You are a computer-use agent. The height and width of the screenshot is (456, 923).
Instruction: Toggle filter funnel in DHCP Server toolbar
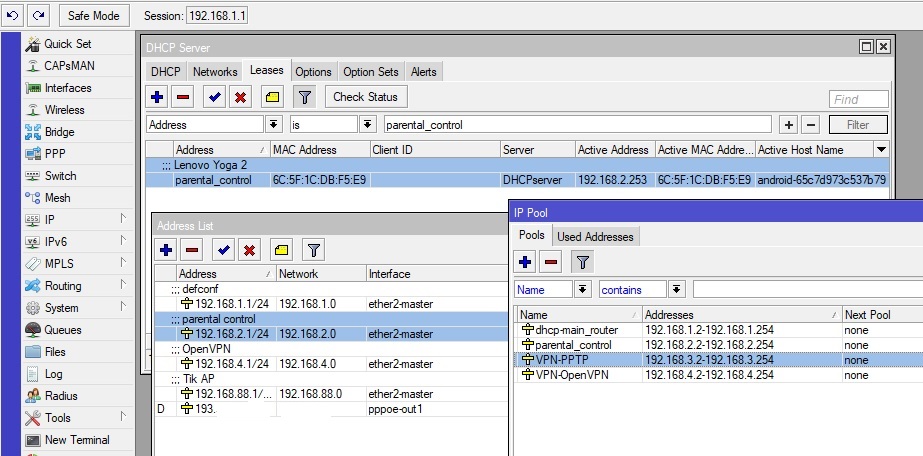coord(304,97)
